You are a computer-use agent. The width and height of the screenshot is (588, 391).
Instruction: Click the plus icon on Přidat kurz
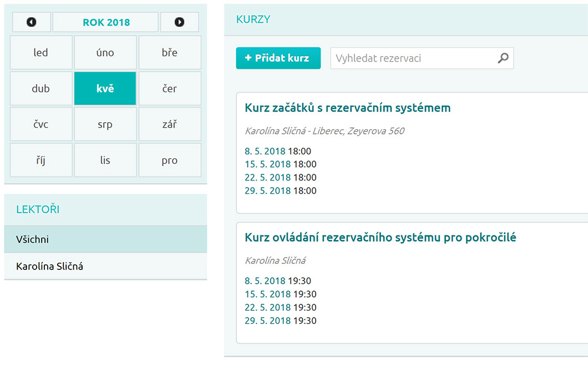[248, 58]
